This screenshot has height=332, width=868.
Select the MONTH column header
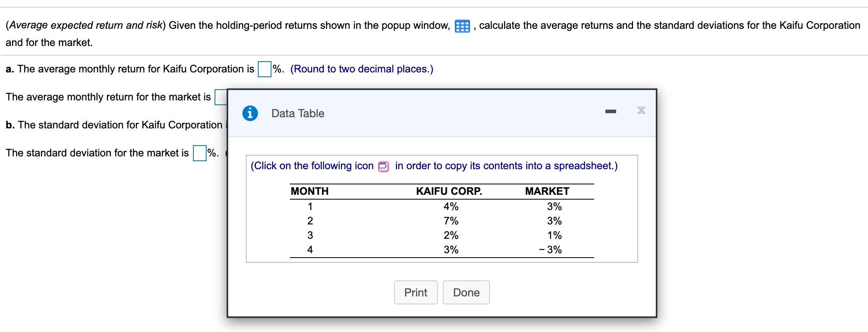tap(309, 191)
